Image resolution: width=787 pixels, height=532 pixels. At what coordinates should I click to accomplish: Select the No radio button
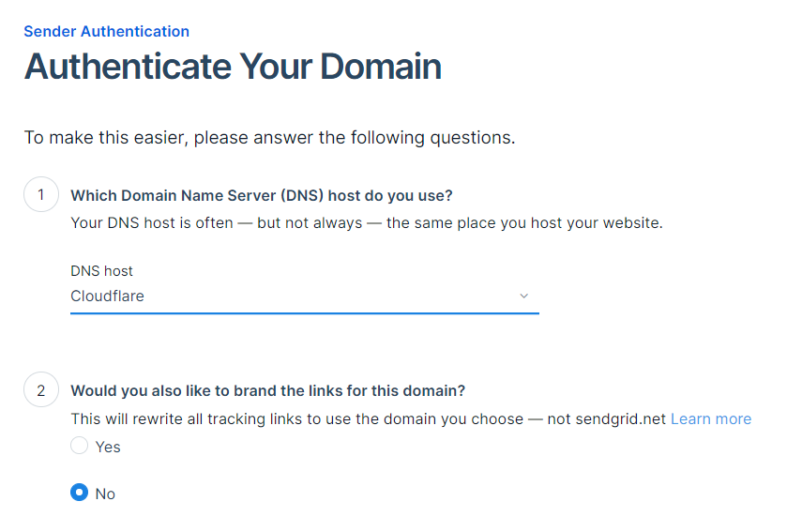coord(80,493)
